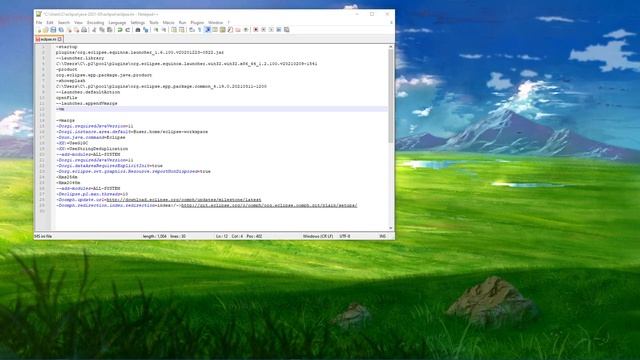Viewport: 640px width, 360px height.
Task: Toggle Synchronize Vertical Scrolling icon
Action: pos(174,30)
